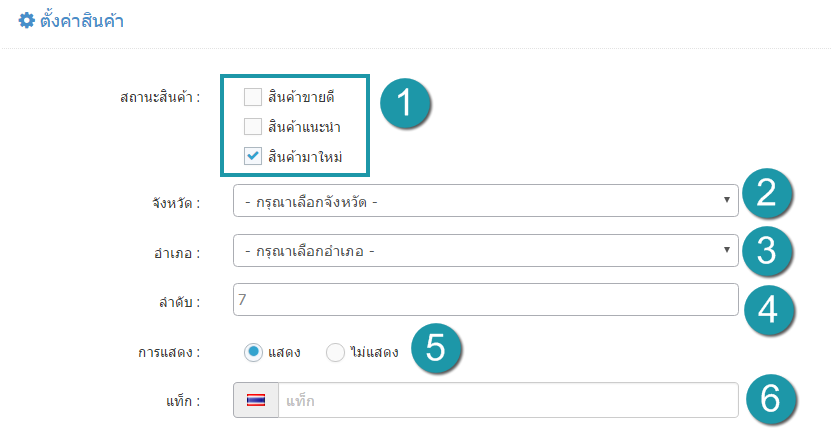Focus the ลำดับ order input field
832x443 pixels.
pyautogui.click(x=486, y=300)
